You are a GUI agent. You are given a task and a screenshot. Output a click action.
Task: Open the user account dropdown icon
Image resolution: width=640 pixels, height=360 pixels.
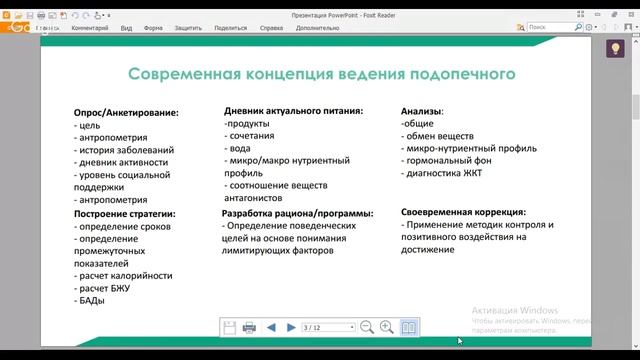tap(630, 27)
